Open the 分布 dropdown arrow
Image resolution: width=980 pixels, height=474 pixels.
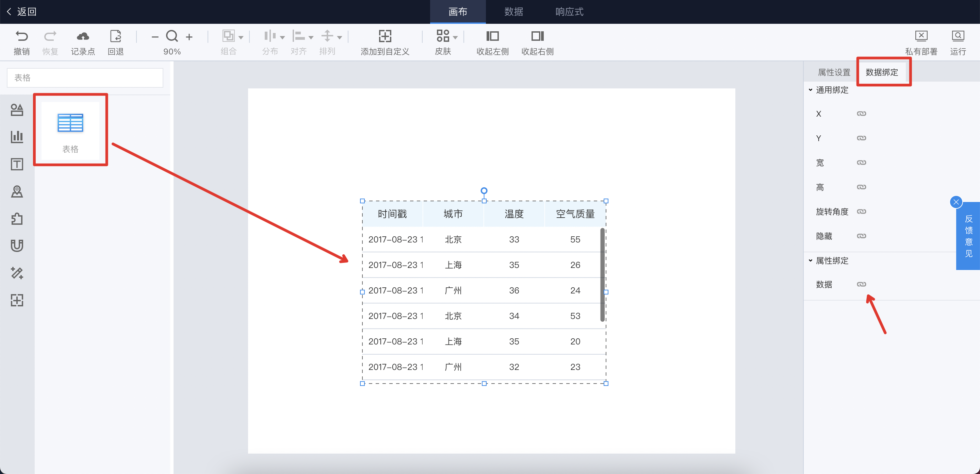[x=282, y=37]
